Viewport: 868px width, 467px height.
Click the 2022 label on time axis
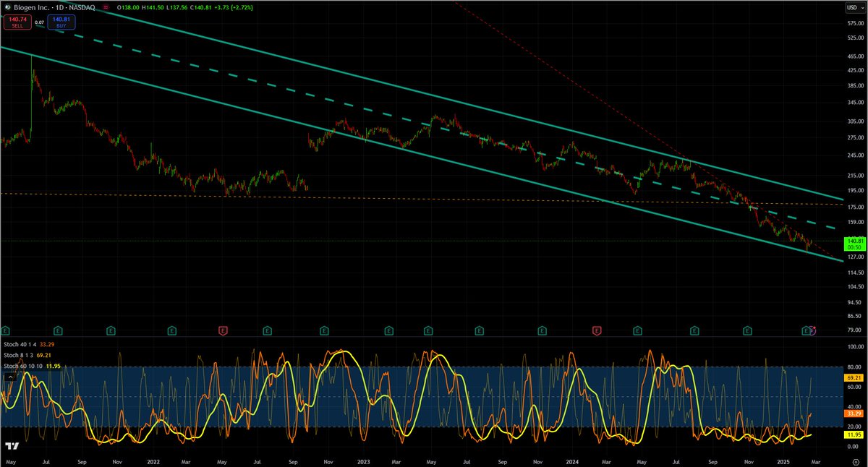click(153, 460)
